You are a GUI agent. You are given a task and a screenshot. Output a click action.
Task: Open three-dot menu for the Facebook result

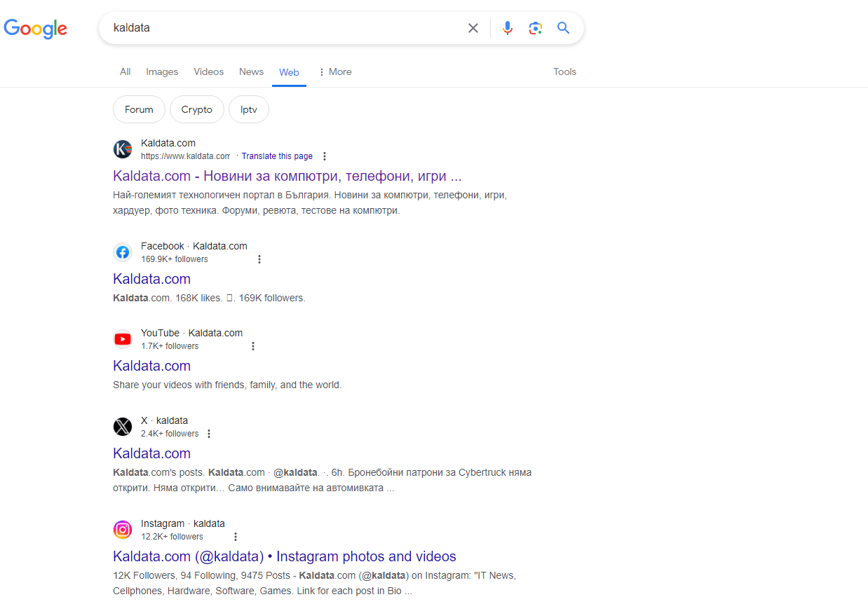click(259, 259)
